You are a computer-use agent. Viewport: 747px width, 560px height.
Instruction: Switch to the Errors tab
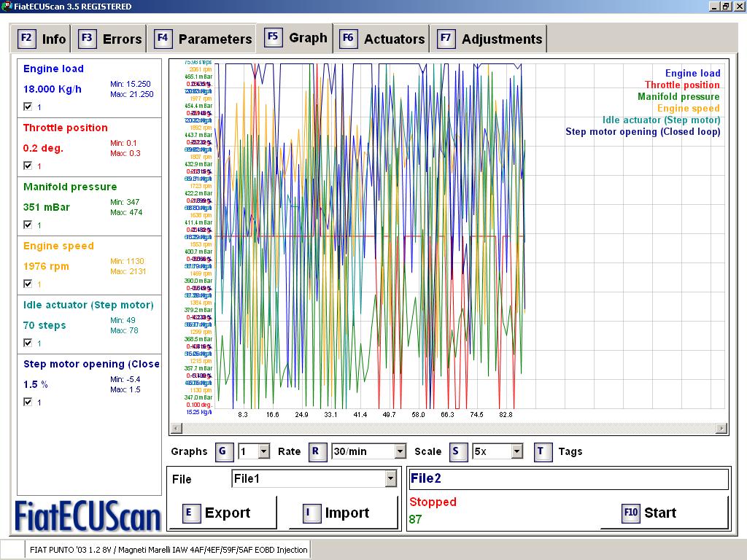click(x=109, y=39)
